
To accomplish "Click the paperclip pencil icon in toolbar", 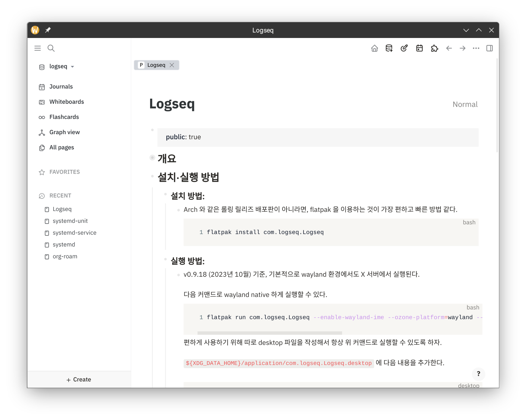I will pos(404,48).
